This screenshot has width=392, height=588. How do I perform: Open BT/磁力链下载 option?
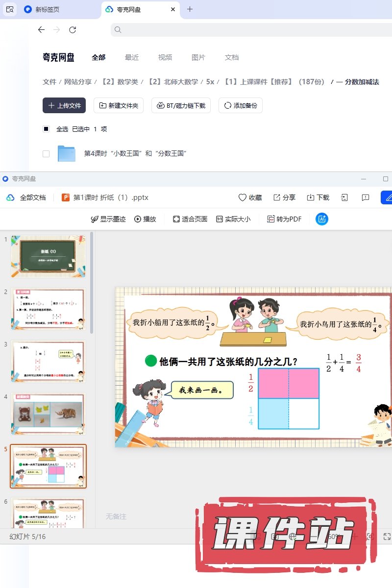tap(181, 105)
